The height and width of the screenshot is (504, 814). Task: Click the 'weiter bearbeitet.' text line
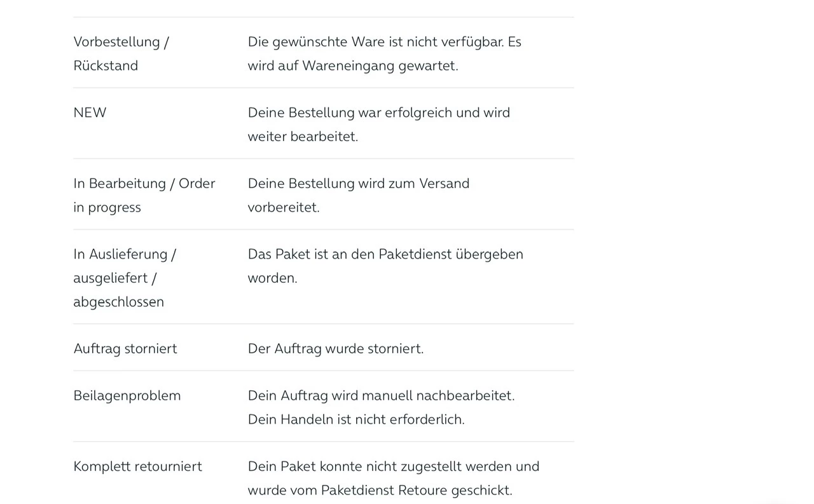(303, 137)
